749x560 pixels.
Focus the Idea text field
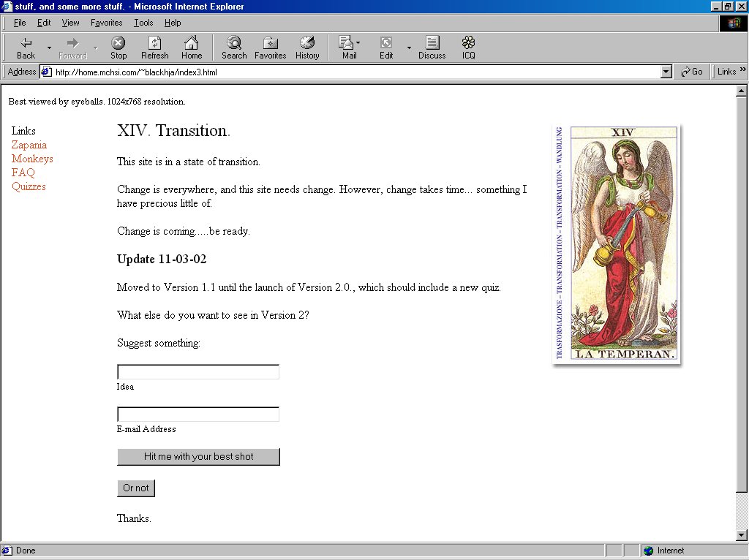tap(198, 372)
